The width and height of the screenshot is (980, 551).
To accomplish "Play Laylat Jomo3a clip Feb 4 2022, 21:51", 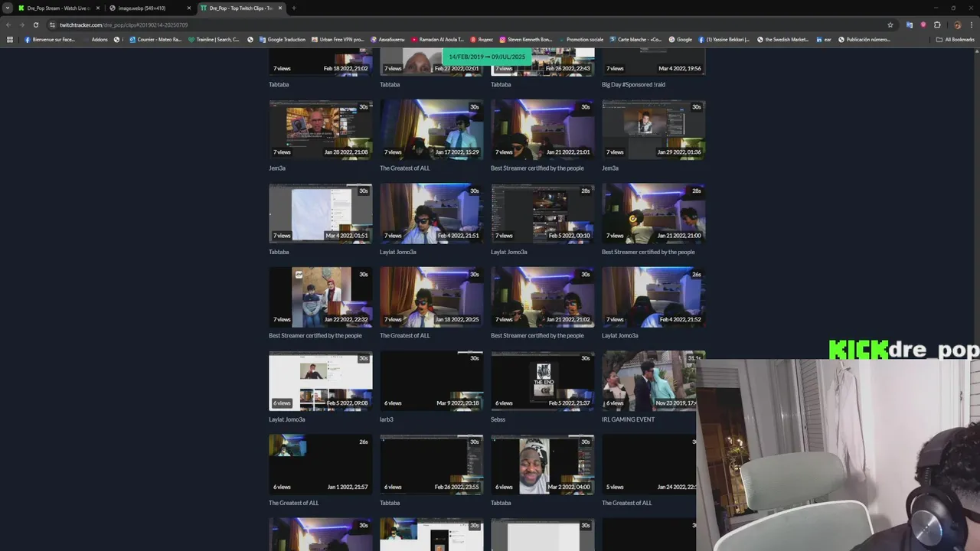I will (432, 213).
